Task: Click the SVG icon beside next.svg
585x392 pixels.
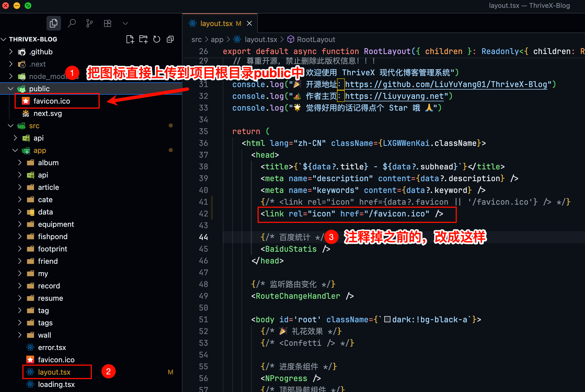Action: (x=26, y=113)
